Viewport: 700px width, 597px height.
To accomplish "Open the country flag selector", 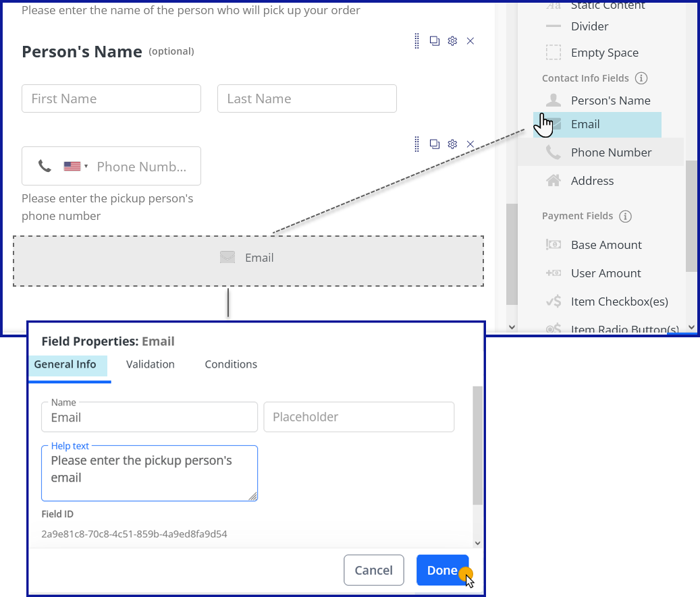I will pos(72,166).
